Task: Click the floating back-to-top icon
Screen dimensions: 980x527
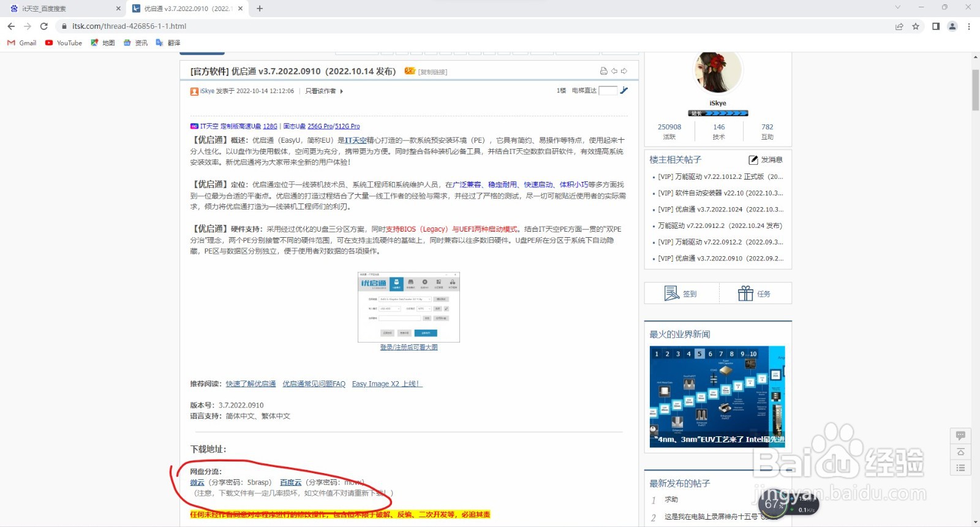Action: pyautogui.click(x=960, y=452)
